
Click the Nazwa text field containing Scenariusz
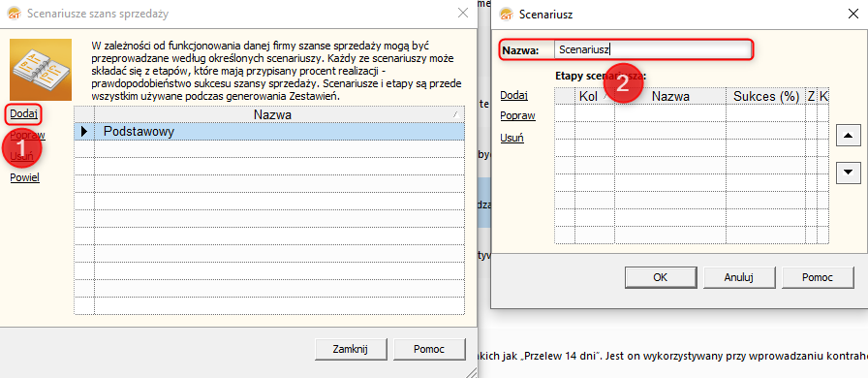[653, 49]
